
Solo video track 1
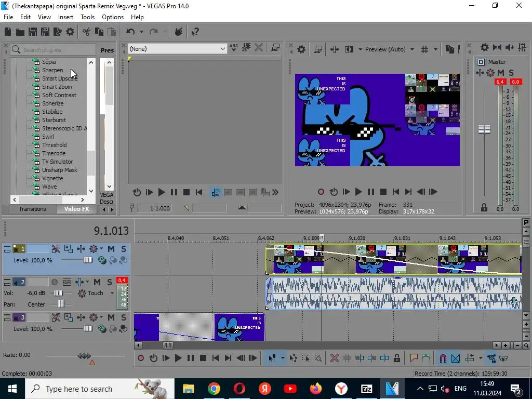click(x=124, y=249)
